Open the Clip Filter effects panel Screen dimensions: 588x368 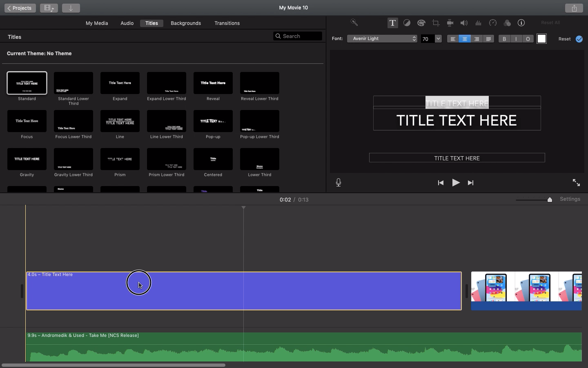point(508,23)
